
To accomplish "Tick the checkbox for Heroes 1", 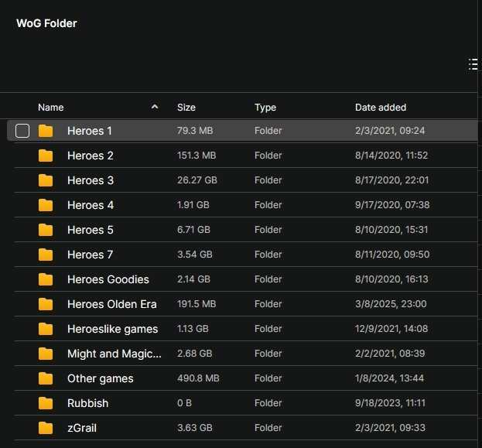I will (x=22, y=131).
